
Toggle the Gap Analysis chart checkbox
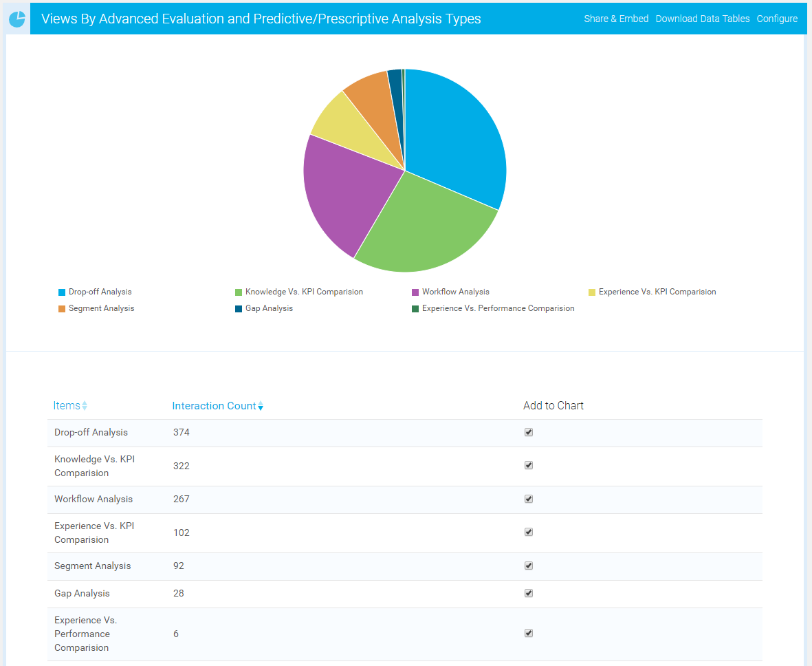(528, 593)
